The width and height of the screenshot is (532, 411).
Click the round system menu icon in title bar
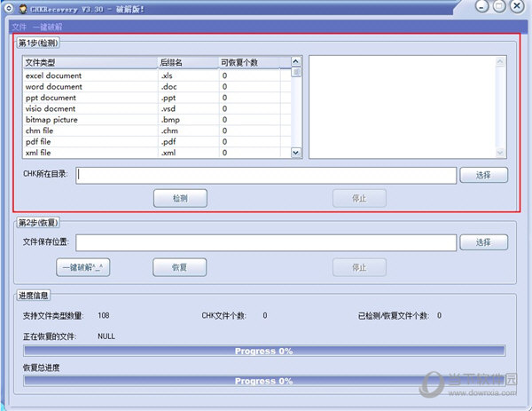click(x=9, y=8)
